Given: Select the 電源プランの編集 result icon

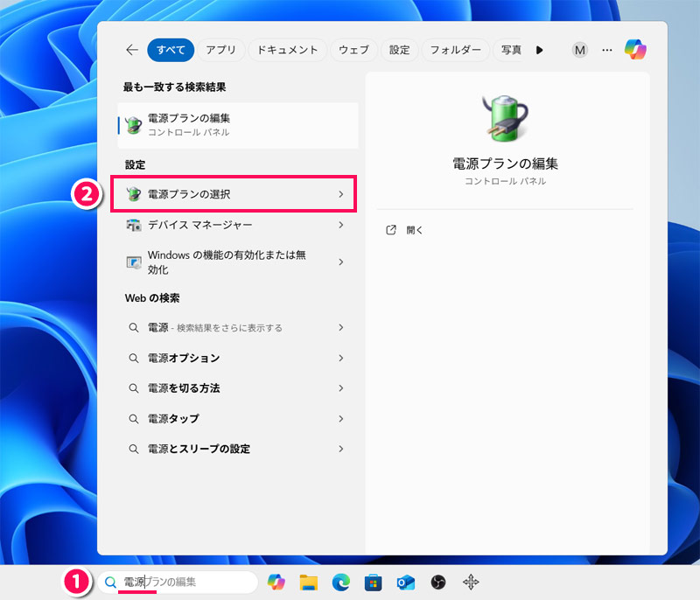Looking at the screenshot, I should pyautogui.click(x=133, y=125).
